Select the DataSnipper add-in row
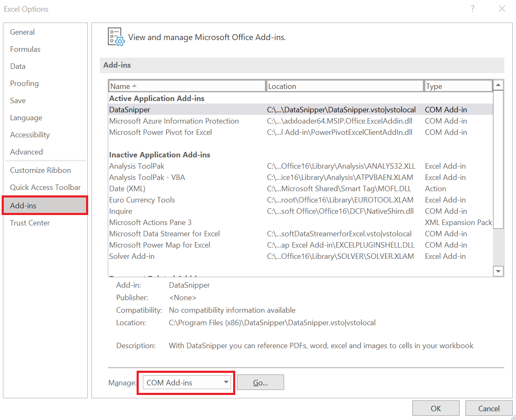The height and width of the screenshot is (420, 516). tap(300, 109)
